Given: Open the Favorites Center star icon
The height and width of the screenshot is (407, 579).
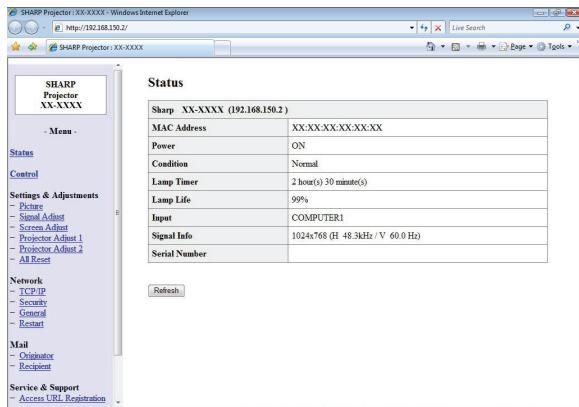Looking at the screenshot, I should pos(16,47).
